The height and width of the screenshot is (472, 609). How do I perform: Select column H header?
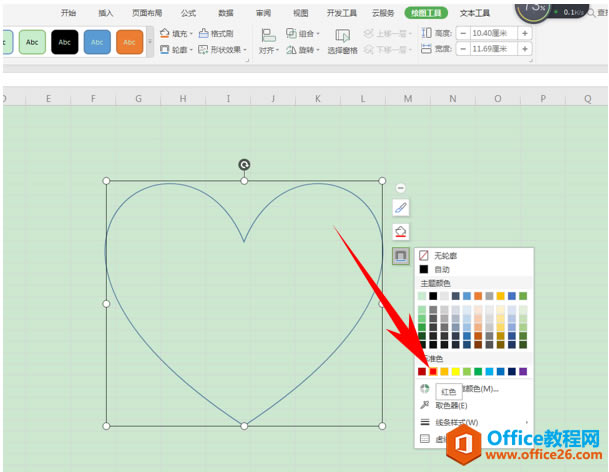click(183, 99)
